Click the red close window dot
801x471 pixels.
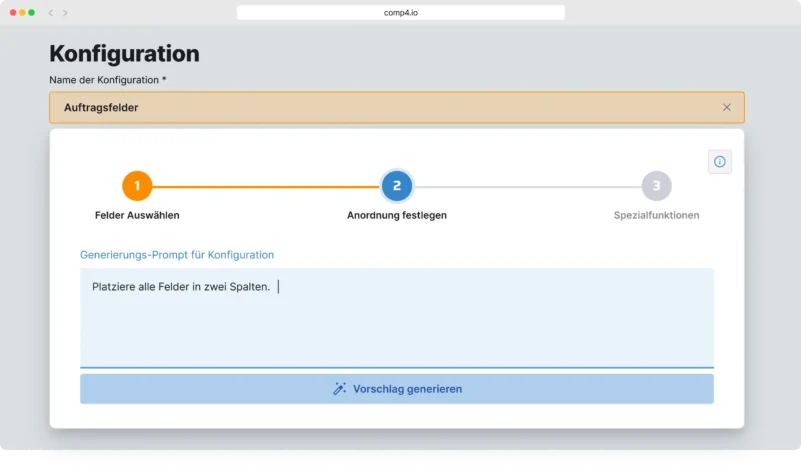(x=13, y=13)
